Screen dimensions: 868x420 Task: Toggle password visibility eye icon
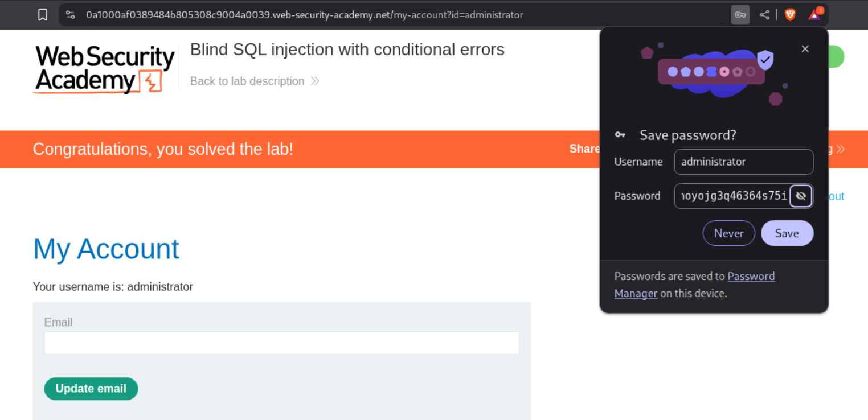click(801, 196)
